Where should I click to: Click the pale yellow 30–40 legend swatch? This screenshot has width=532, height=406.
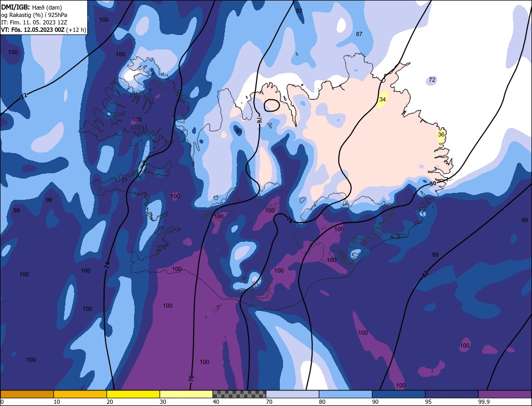point(186,394)
